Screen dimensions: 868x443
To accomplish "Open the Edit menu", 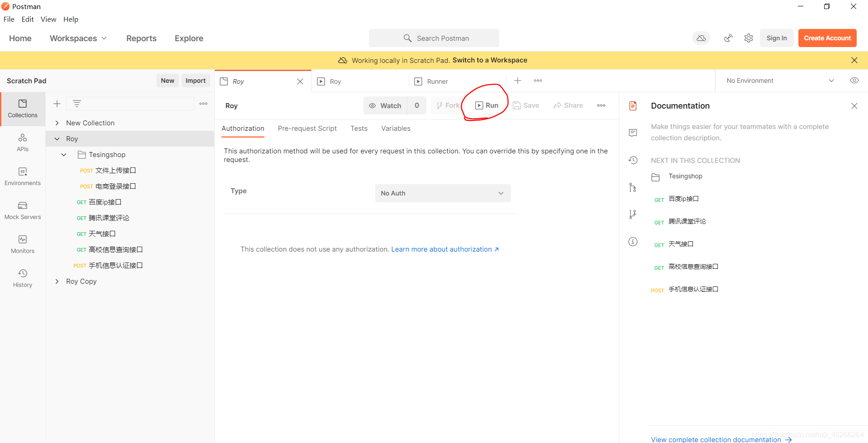I will point(28,19).
